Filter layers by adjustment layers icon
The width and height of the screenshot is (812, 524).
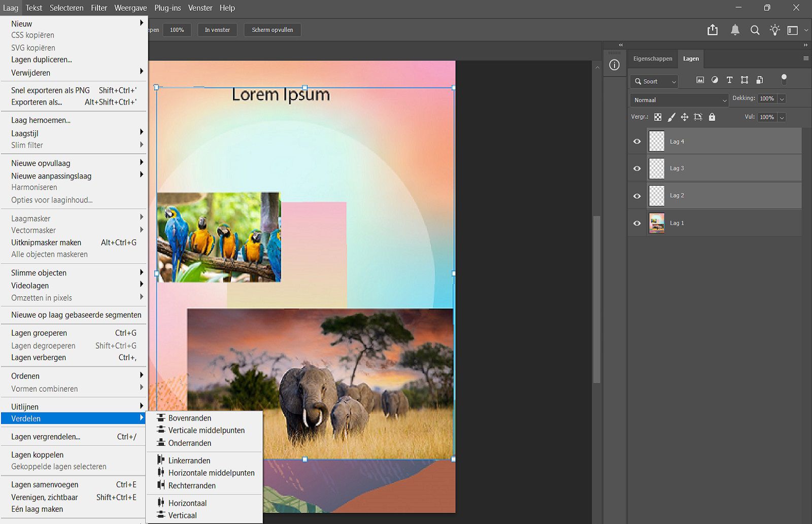715,80
